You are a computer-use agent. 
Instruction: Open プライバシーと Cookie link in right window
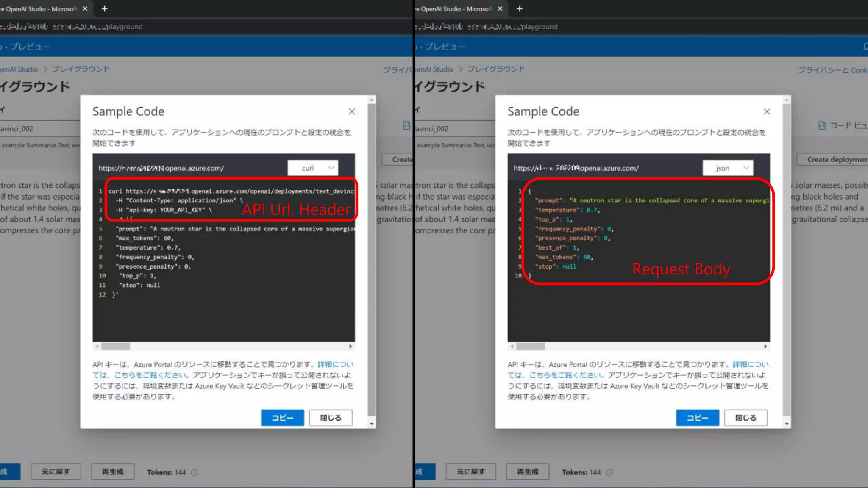[x=833, y=70]
